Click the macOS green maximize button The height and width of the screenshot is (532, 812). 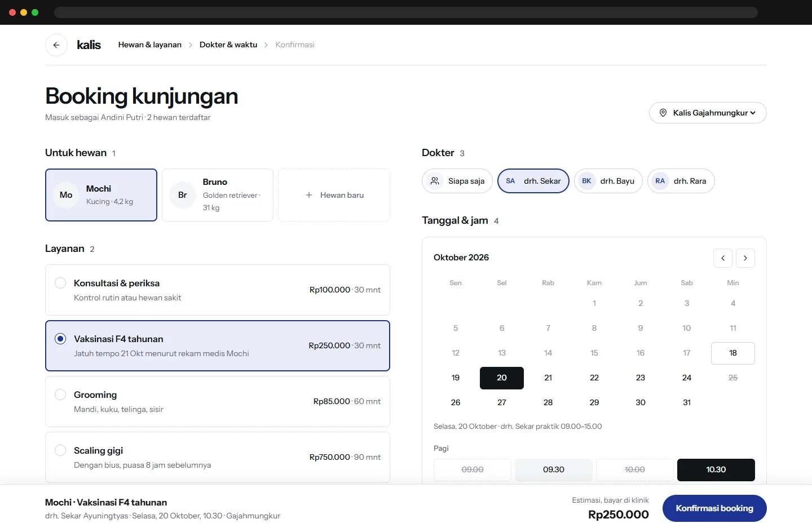point(35,12)
